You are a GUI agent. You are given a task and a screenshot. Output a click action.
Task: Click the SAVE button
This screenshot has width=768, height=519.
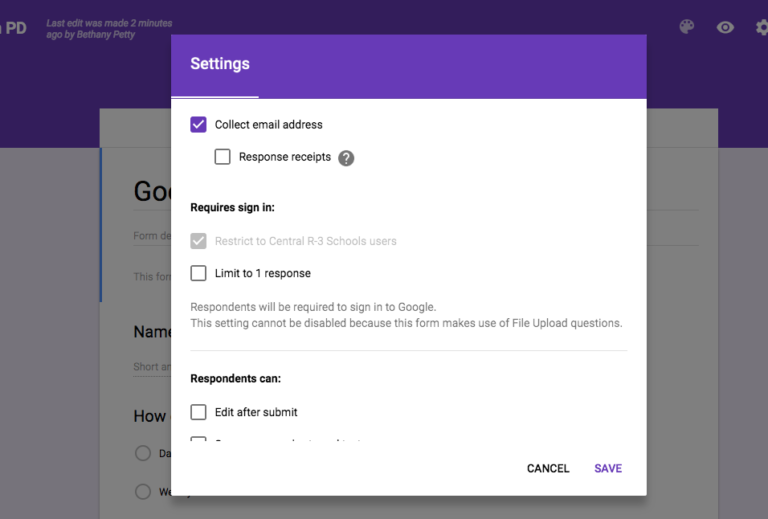pyautogui.click(x=608, y=469)
